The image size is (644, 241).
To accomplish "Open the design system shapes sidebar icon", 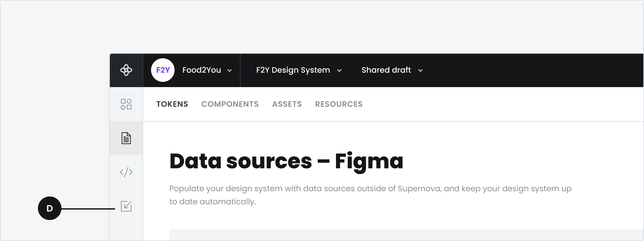I will pos(126,104).
